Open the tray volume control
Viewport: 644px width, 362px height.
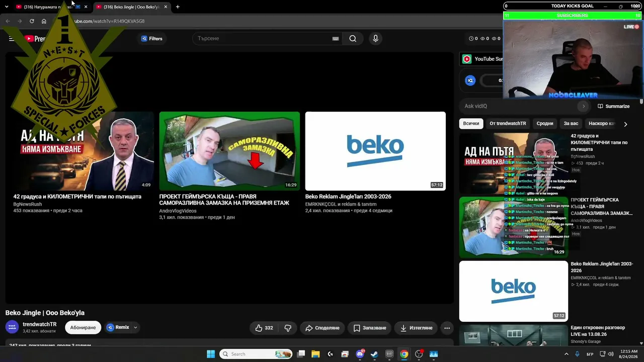(611, 354)
